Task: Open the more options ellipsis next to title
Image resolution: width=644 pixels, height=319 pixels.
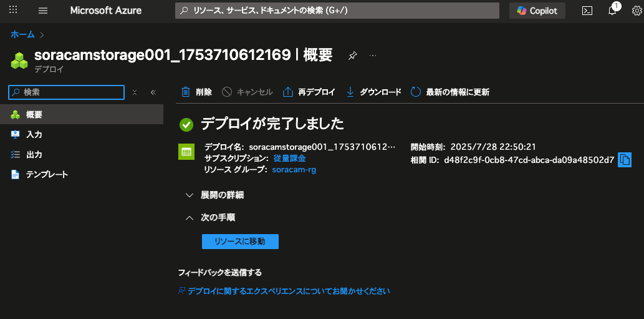Action: tap(373, 56)
